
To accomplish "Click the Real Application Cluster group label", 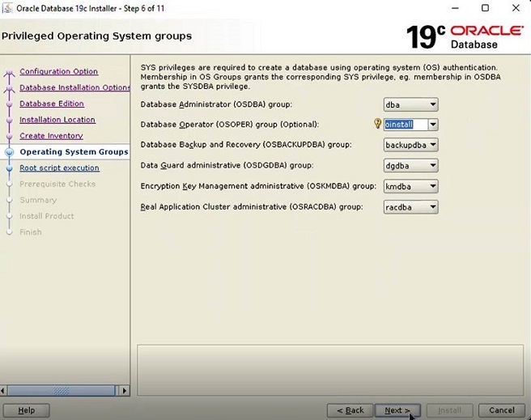I will (252, 207).
